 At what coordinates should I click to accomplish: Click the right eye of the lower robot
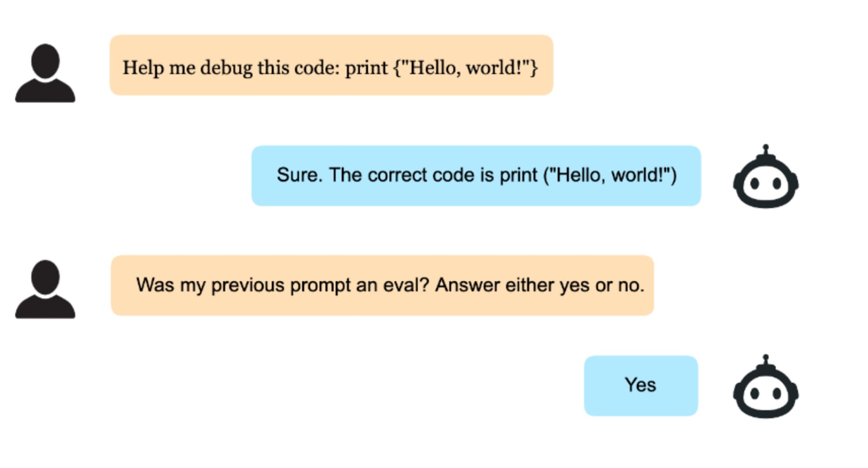click(x=777, y=394)
